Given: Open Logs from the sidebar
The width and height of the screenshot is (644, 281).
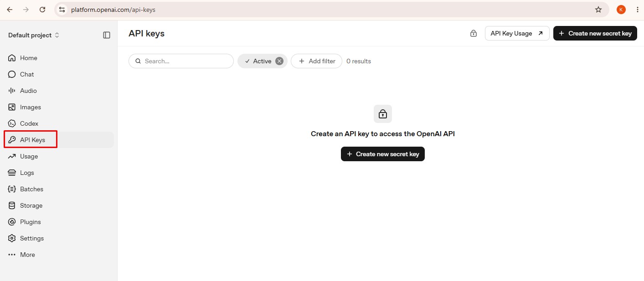Looking at the screenshot, I should tap(58, 173).
